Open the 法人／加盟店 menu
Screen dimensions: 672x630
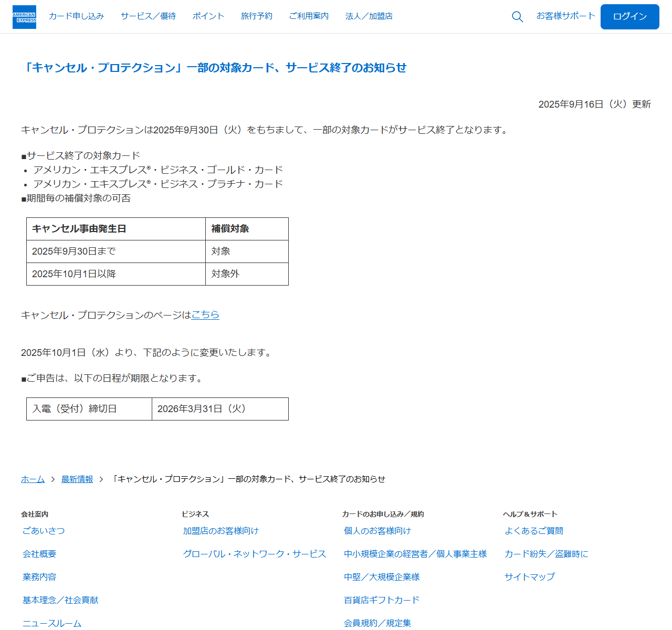point(369,16)
